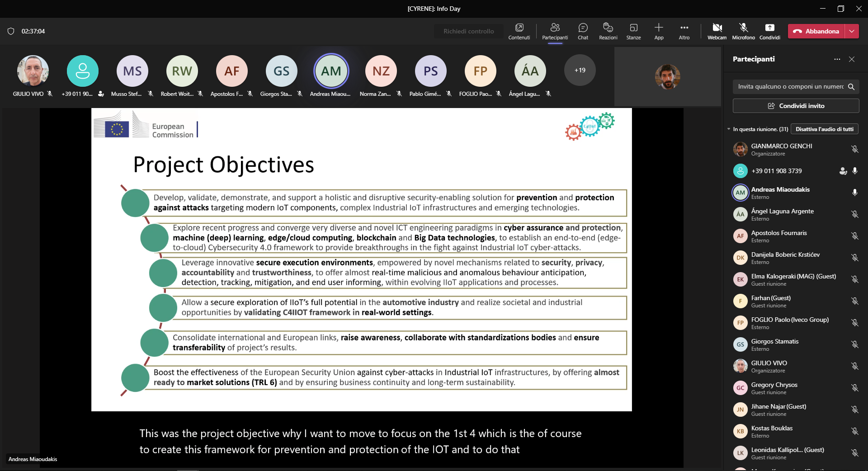Click the search magnifier icon in invite field
868x471 pixels.
click(x=851, y=86)
